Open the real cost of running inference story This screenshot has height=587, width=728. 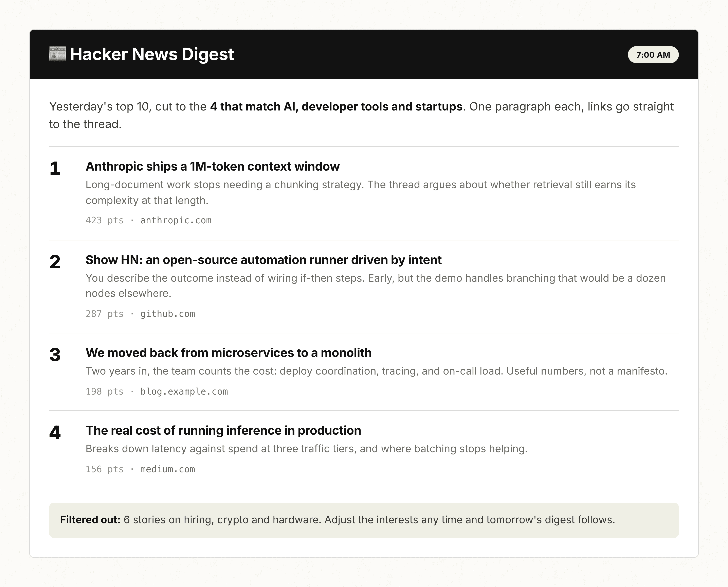223,430
